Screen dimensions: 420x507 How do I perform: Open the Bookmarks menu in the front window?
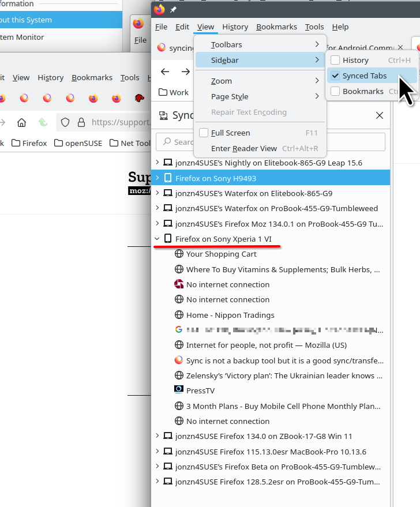tap(276, 27)
